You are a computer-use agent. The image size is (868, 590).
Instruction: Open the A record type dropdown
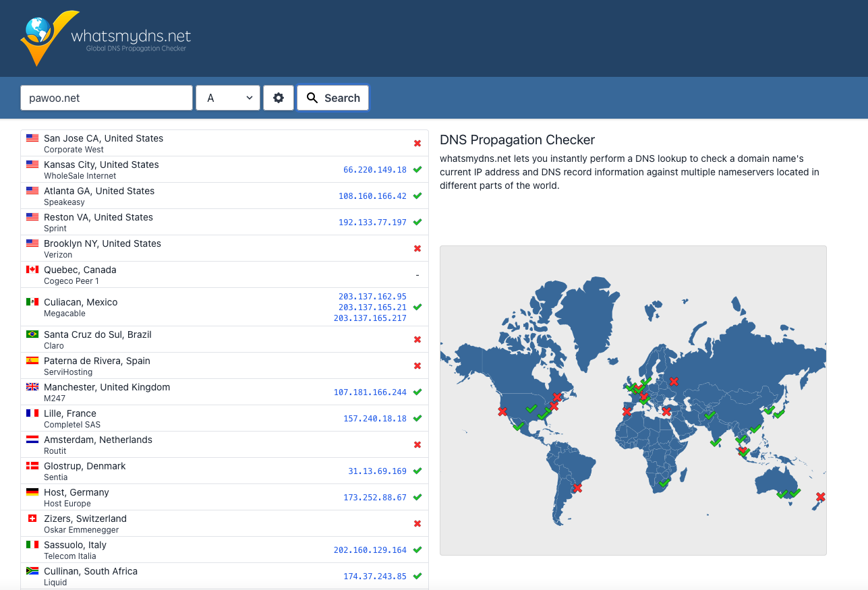[x=228, y=98]
